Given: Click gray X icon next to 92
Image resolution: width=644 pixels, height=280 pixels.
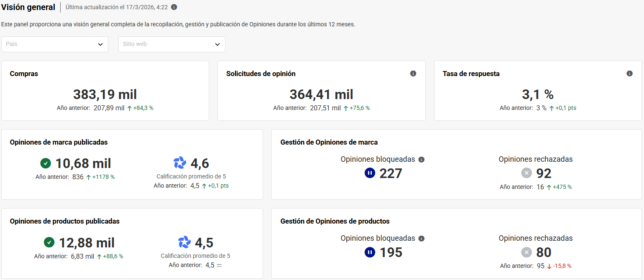Looking at the screenshot, I should pyautogui.click(x=526, y=173).
